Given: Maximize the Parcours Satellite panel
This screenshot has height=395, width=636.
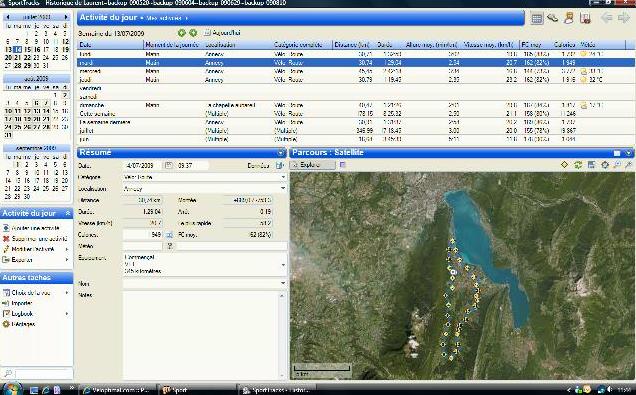Looking at the screenshot, I should coord(617,153).
